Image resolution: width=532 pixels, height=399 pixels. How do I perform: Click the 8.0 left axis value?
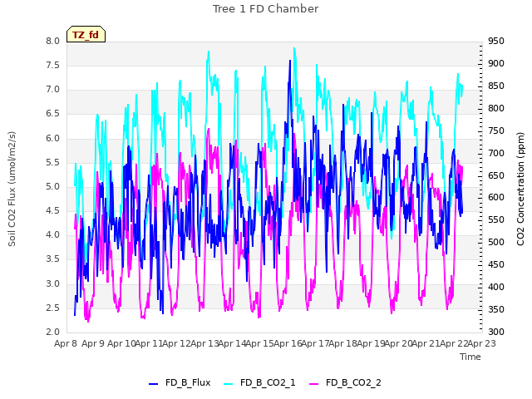[52, 41]
